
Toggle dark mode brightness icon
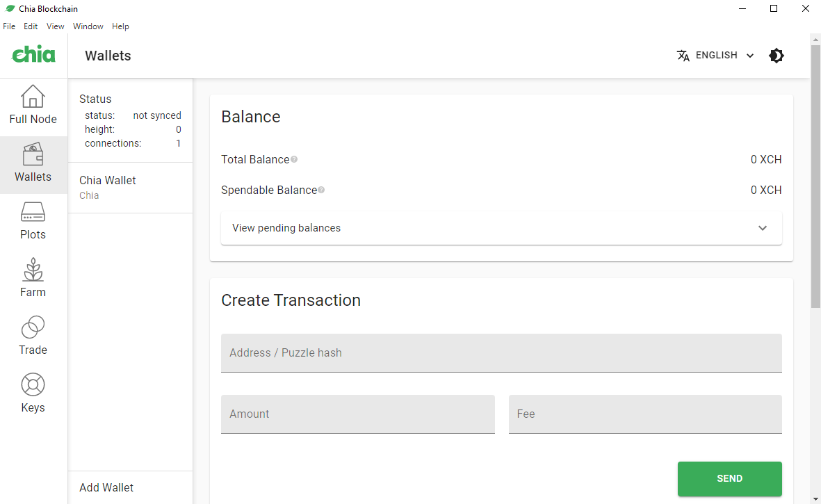[777, 56]
